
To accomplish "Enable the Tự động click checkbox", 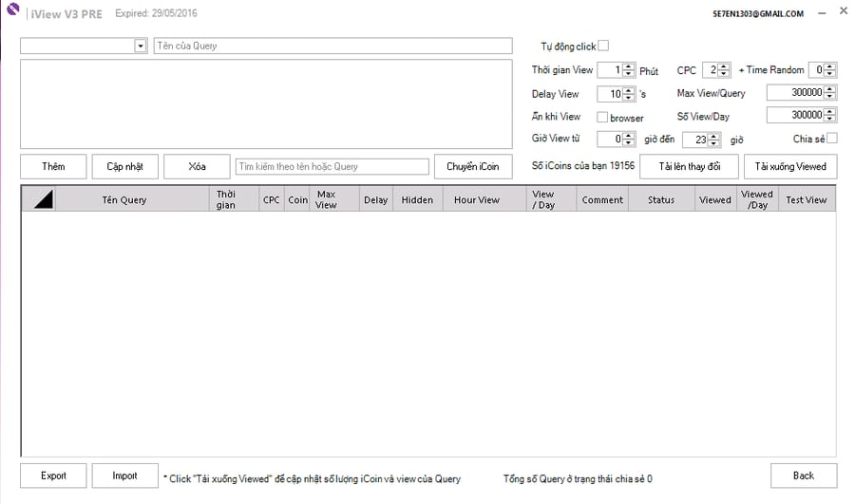I will pos(603,46).
